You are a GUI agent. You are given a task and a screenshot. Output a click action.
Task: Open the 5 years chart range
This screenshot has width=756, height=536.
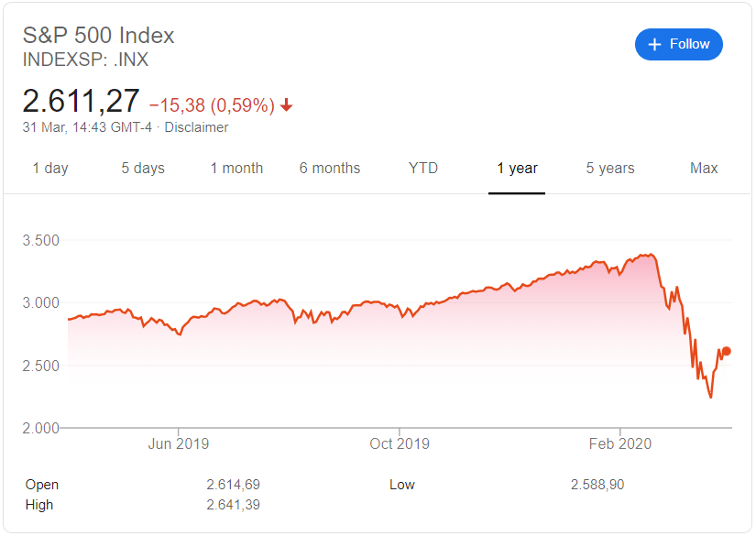[610, 168]
